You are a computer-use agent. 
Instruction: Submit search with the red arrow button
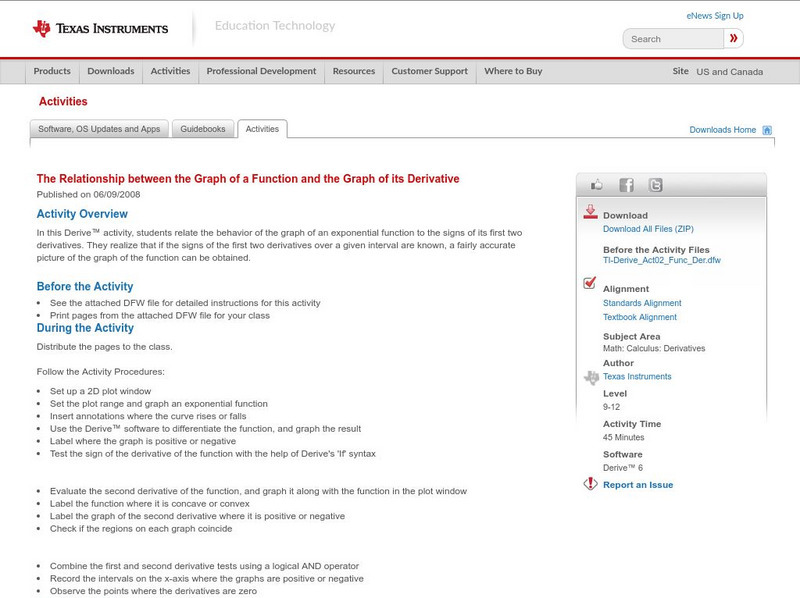click(x=733, y=38)
